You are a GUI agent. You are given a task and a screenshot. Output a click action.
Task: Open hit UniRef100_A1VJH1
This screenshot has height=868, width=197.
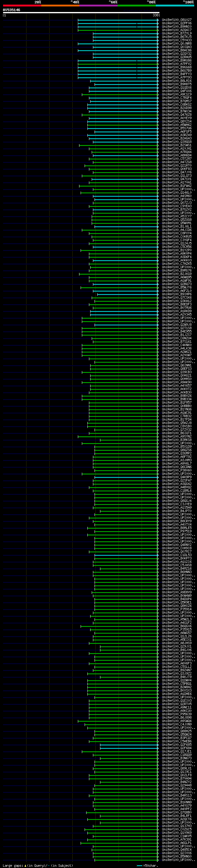pos(177,149)
